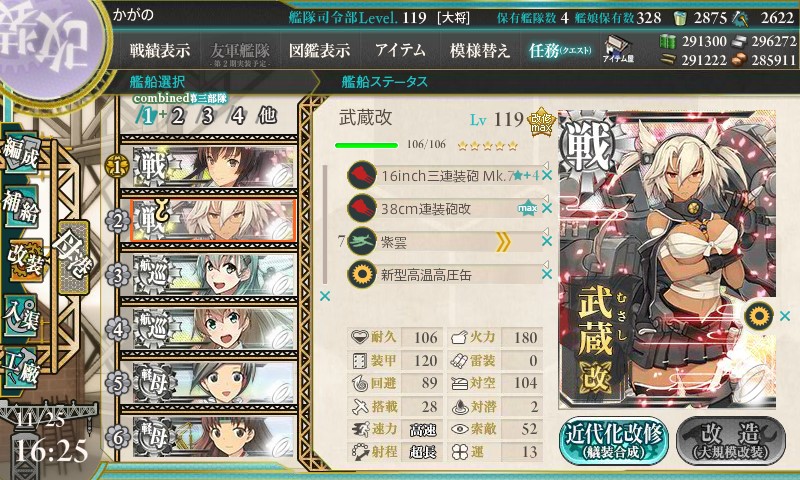Unequip 新型高温高圧缶 using X mark
The width and height of the screenshot is (800, 480).
(547, 274)
